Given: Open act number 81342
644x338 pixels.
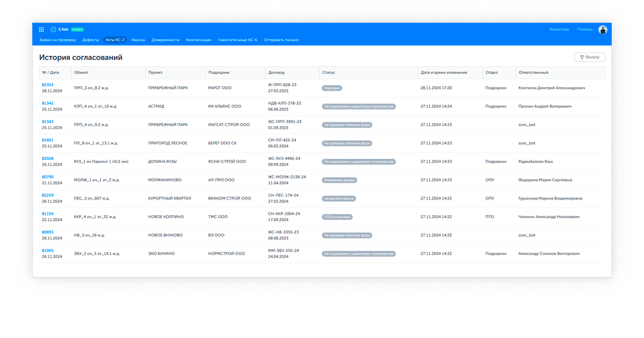Looking at the screenshot, I should coord(48,103).
